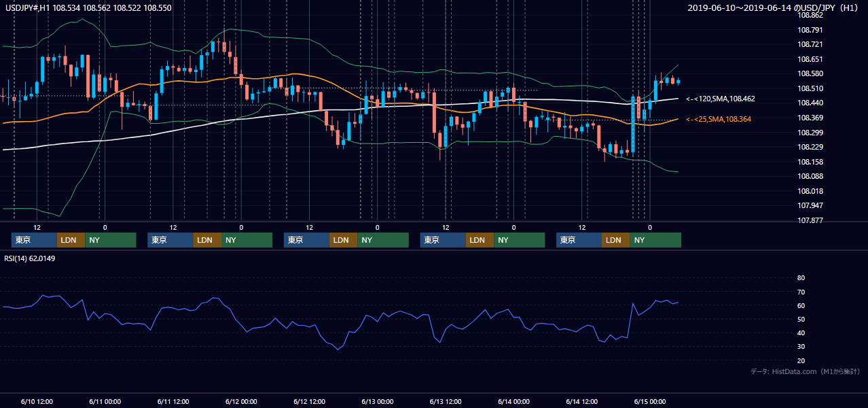
Task: Click the leftmost NY session block
Action: pos(111,240)
